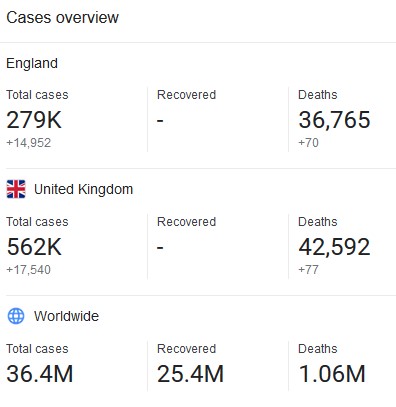Open the Worldwide region label
This screenshot has width=396, height=407.
66,316
